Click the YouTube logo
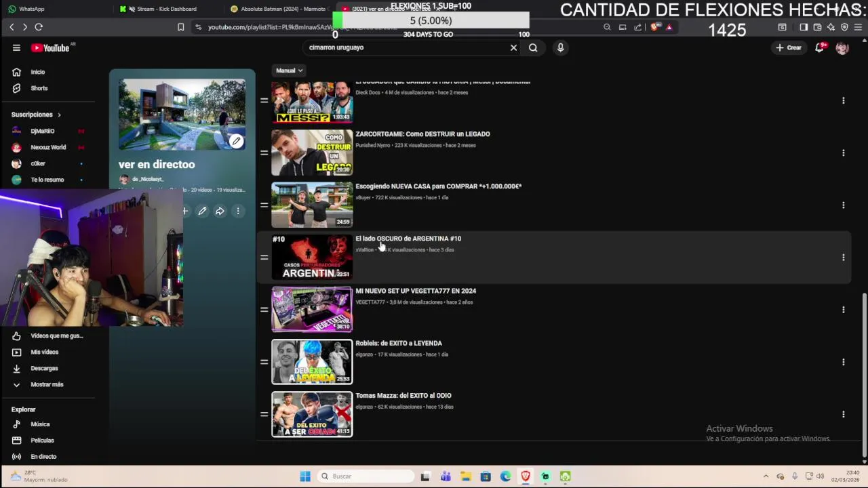The height and width of the screenshot is (488, 868). pyautogui.click(x=50, y=47)
